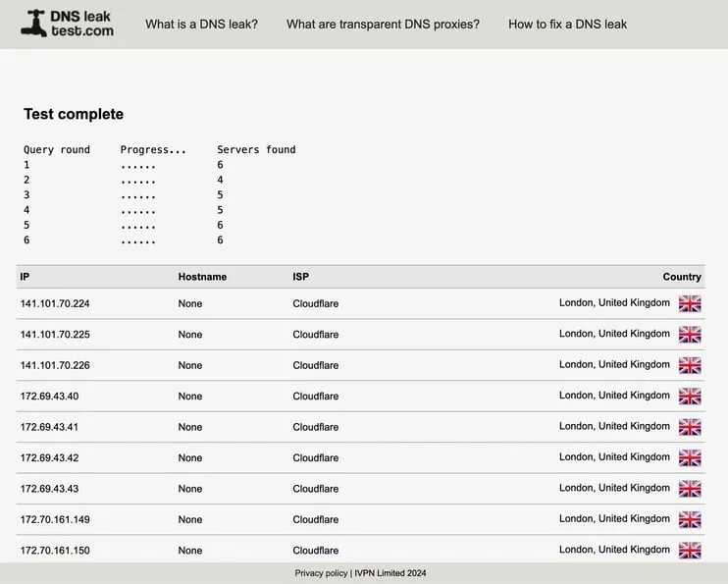Open 'How to fix a DNS leak' link
The image size is (728, 584).
tap(567, 25)
